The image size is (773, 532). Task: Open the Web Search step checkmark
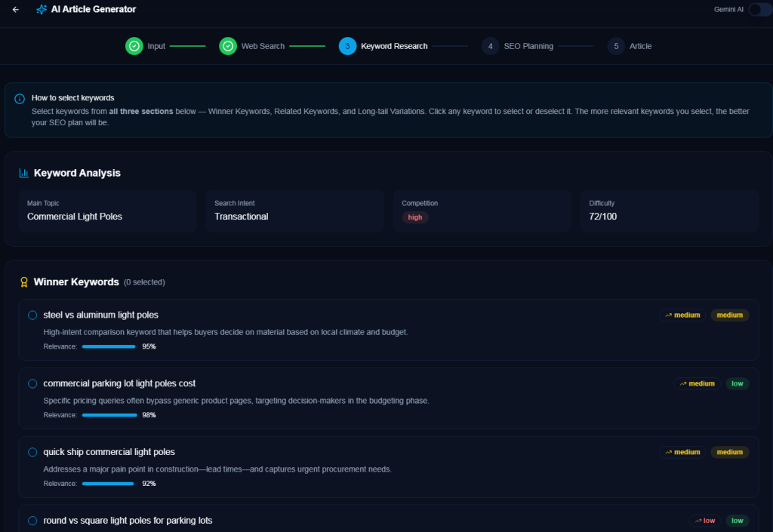[228, 46]
